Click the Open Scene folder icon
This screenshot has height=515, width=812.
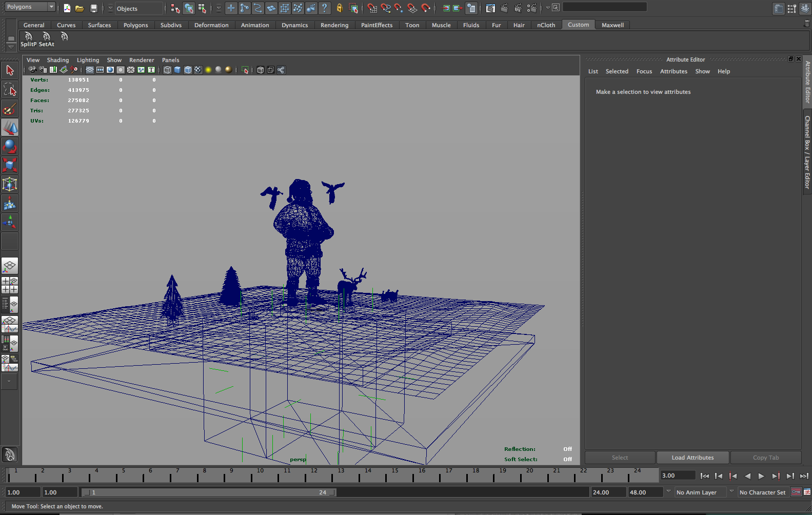point(80,8)
